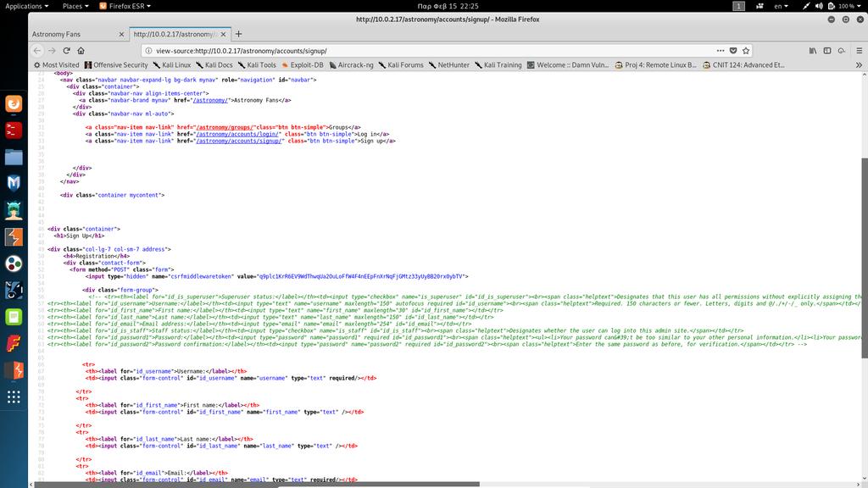
Task: Launch Metasploit from the dock
Action: 14,183
